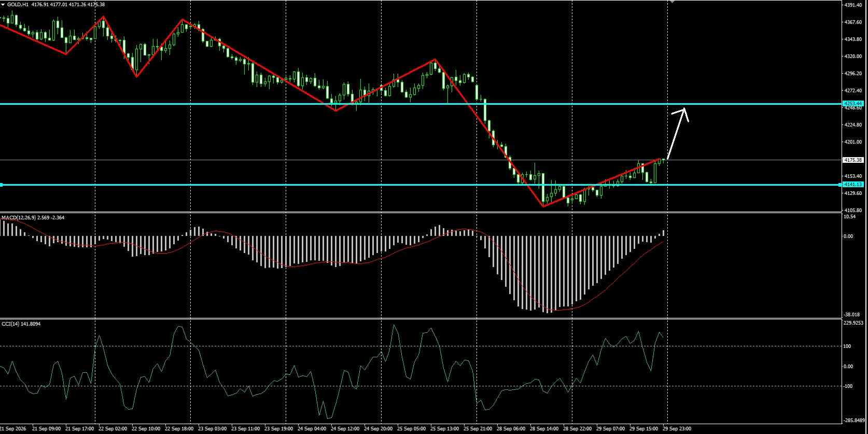The width and height of the screenshot is (868, 434).
Task: Click the 4129.60 price scale value
Action: coord(853,193)
